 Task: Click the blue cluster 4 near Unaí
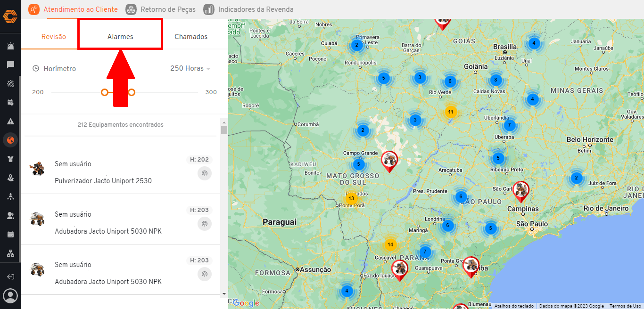[x=534, y=43]
